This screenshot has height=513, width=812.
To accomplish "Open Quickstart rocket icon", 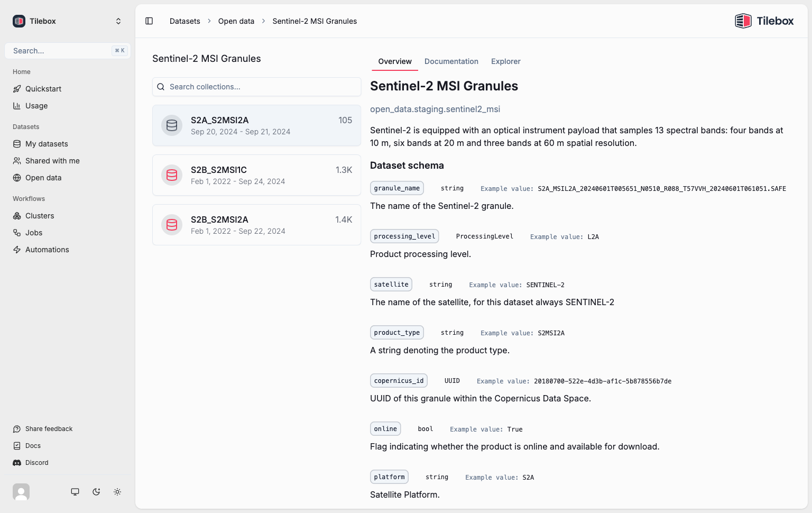I will (x=17, y=89).
